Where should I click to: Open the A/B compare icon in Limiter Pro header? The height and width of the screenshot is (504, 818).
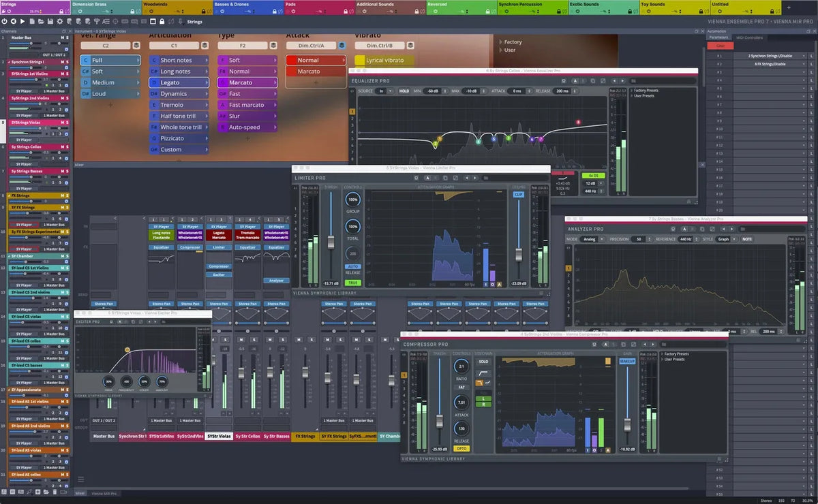[x=428, y=178]
